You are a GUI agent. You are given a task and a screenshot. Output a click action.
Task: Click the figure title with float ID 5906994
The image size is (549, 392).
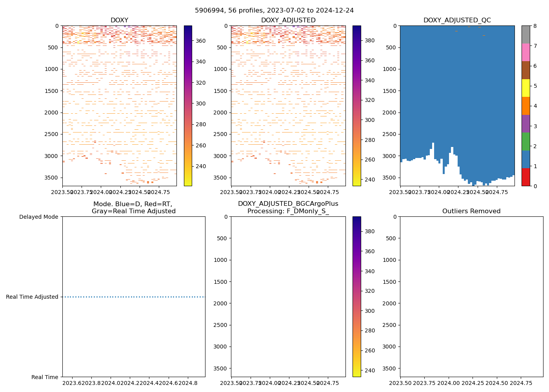[274, 11]
